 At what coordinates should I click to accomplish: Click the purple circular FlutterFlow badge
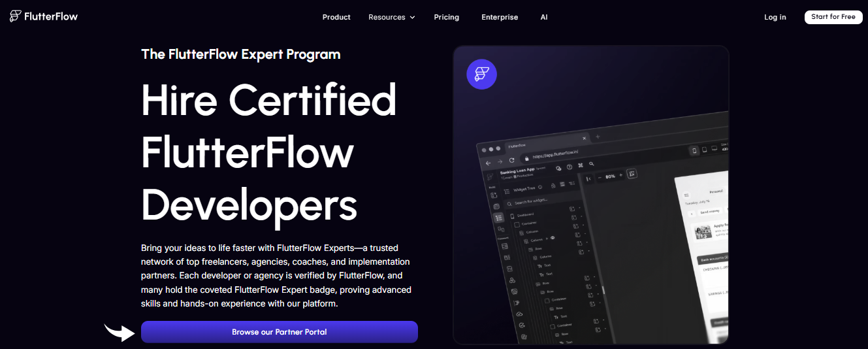[482, 74]
